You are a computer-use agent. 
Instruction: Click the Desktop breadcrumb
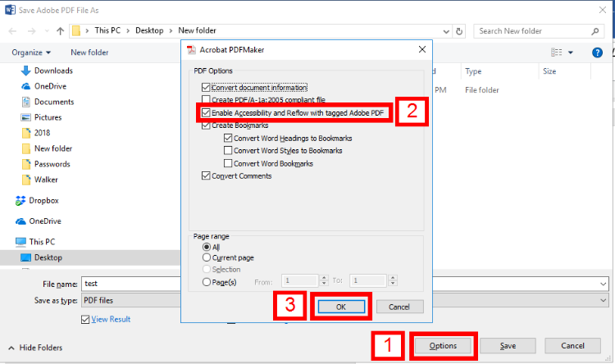[149, 30]
